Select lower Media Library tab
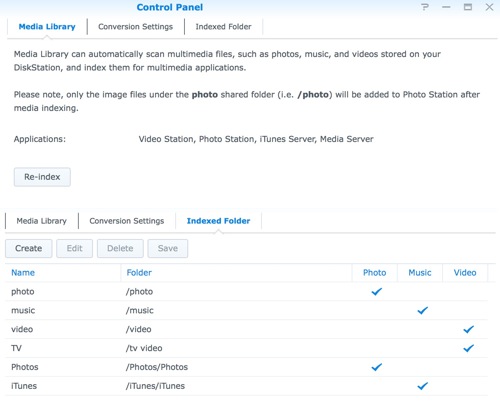This screenshot has height=402, width=500. pyautogui.click(x=42, y=221)
